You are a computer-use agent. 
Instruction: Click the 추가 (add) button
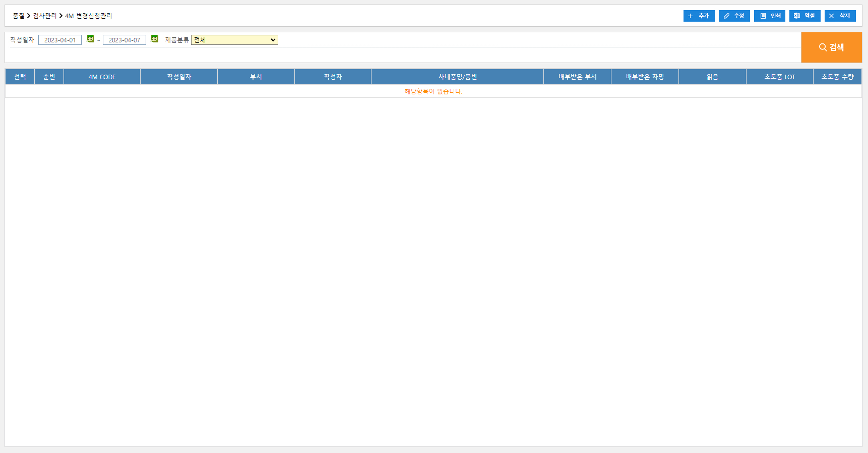coord(699,16)
